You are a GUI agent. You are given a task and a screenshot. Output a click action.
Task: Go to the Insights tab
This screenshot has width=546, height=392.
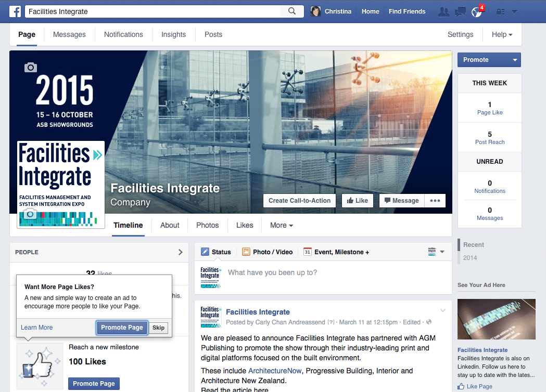tap(173, 34)
